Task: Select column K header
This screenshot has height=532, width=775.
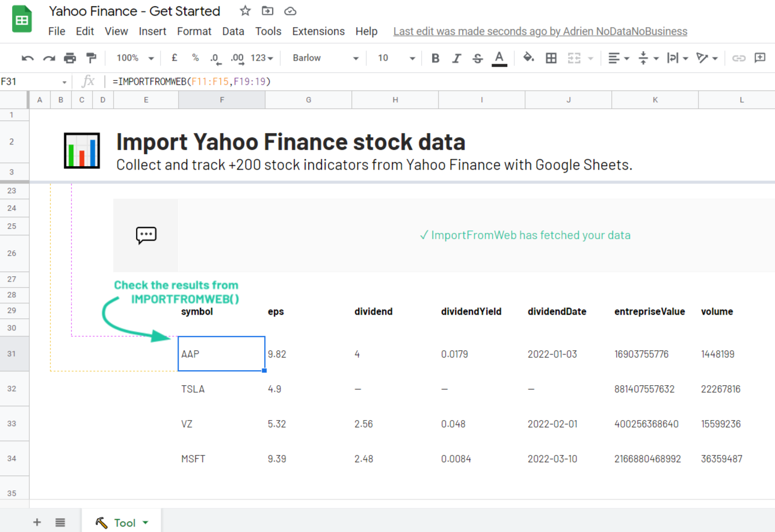Action: point(655,100)
